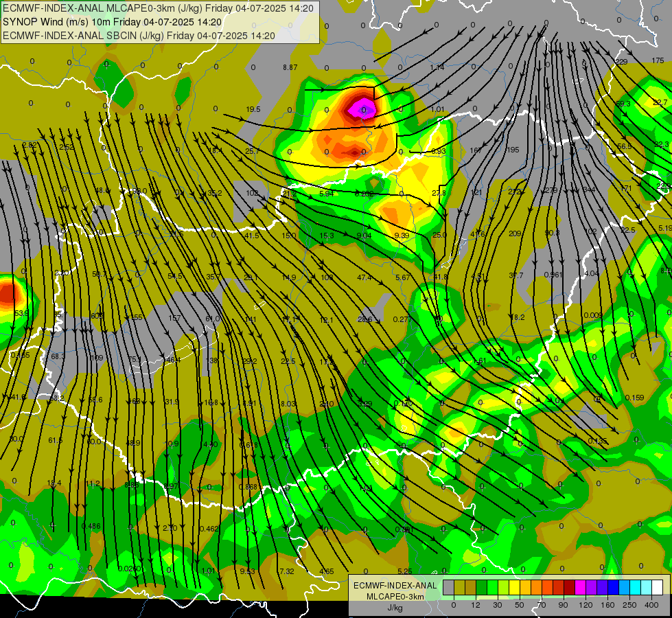Click the map value 0.009

click(593, 315)
